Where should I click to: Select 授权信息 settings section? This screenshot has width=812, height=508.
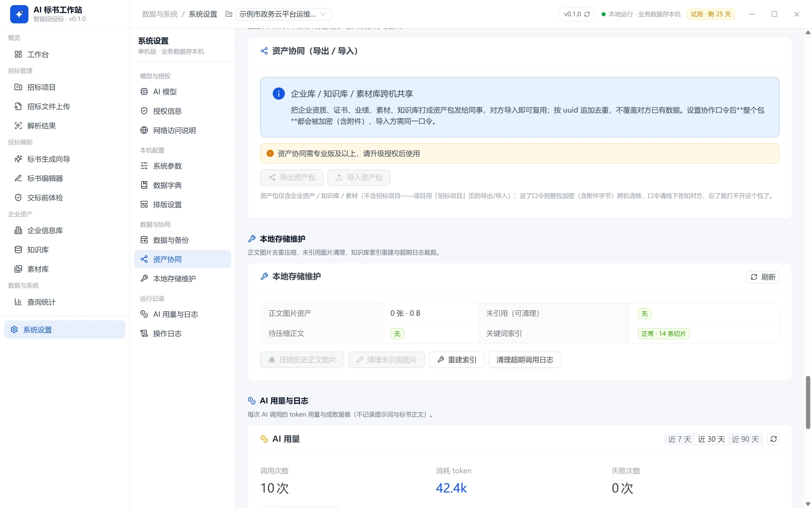182,111
